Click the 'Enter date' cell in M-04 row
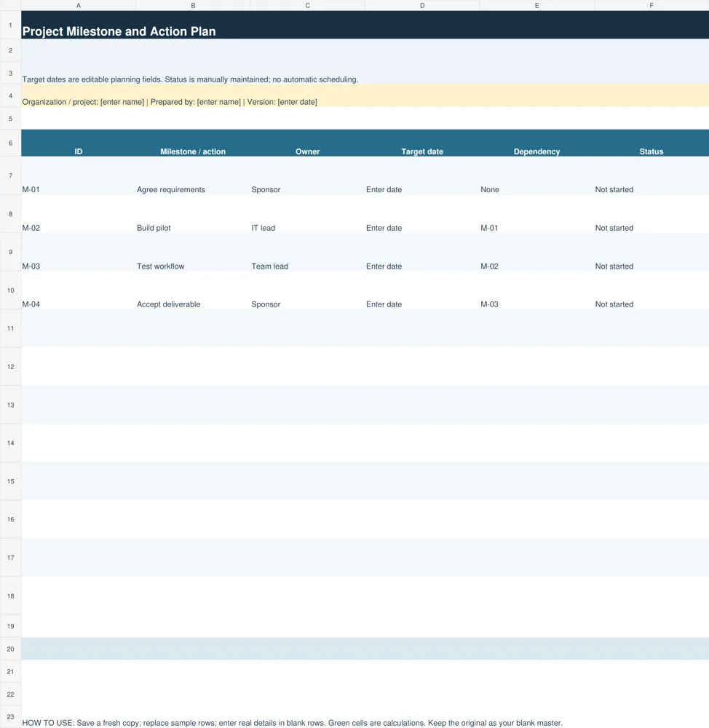 pos(422,290)
